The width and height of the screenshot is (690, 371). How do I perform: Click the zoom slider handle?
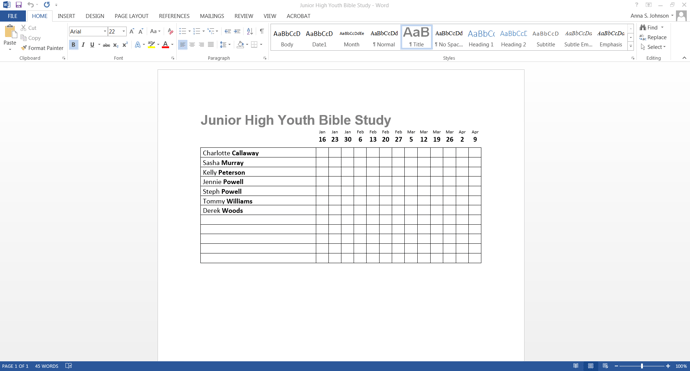click(642, 366)
